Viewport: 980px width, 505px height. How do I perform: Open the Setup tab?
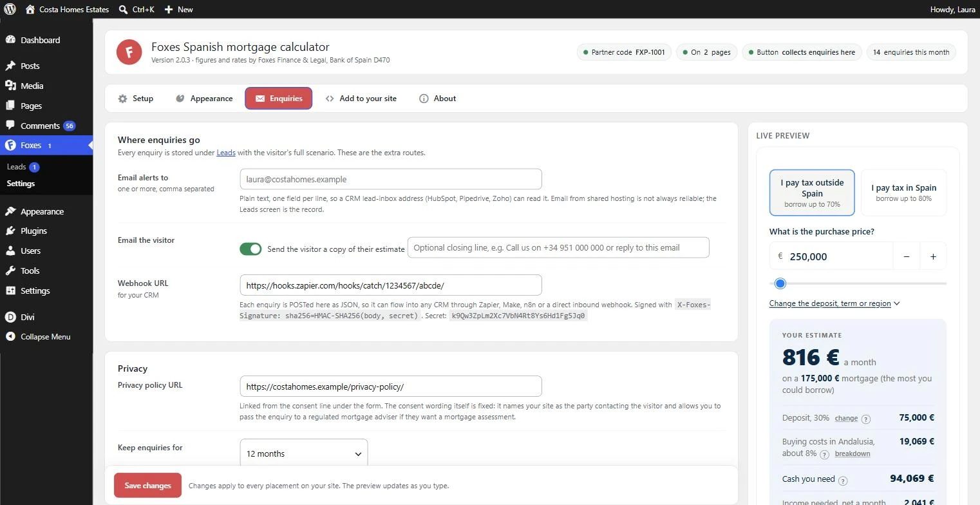click(x=136, y=99)
